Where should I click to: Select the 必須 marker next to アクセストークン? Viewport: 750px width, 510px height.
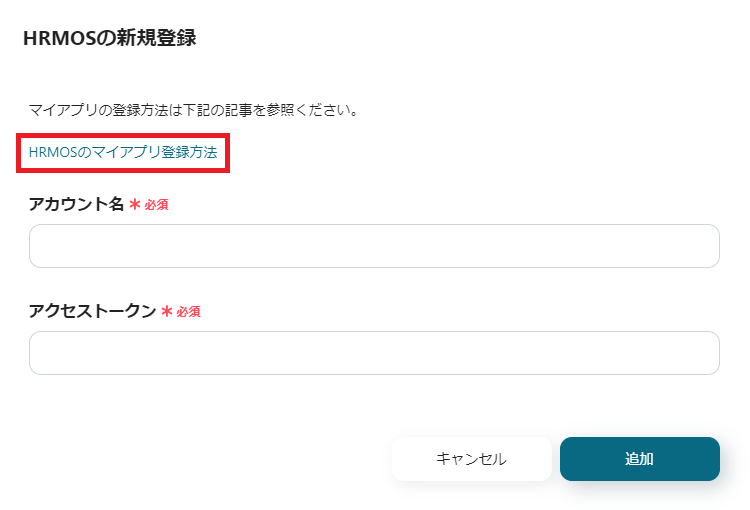click(189, 312)
